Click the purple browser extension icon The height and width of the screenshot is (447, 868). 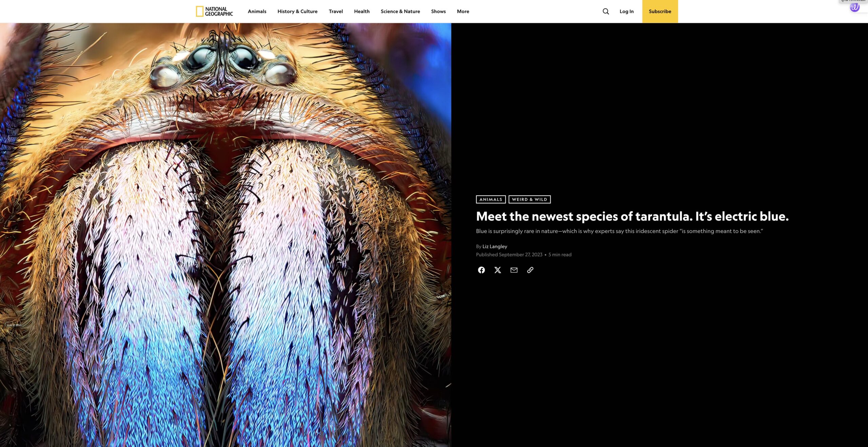pos(854,7)
